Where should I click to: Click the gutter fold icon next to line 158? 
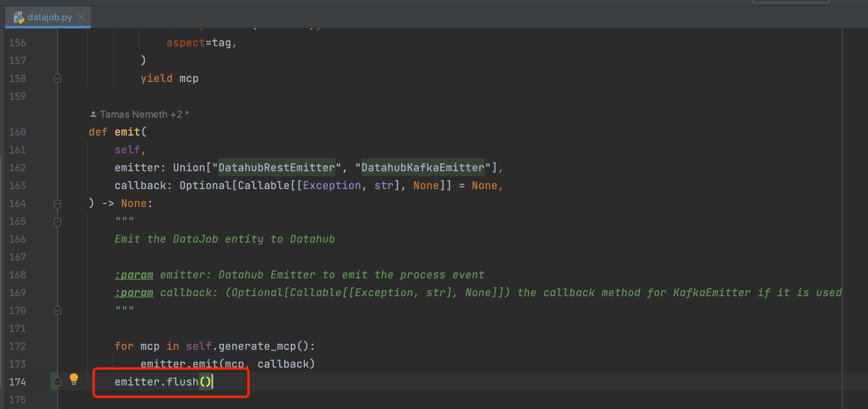pos(57,77)
